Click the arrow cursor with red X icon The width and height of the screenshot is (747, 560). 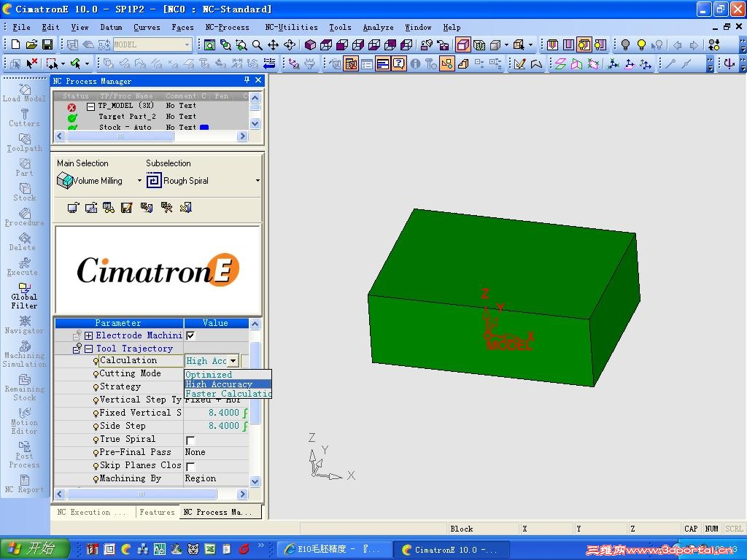tap(31, 63)
